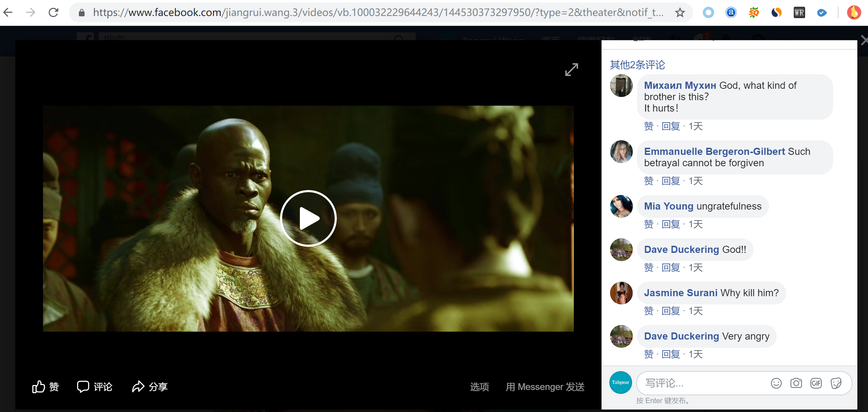Like Михаил Мухин's comment
This screenshot has height=412, width=868.
click(x=649, y=126)
